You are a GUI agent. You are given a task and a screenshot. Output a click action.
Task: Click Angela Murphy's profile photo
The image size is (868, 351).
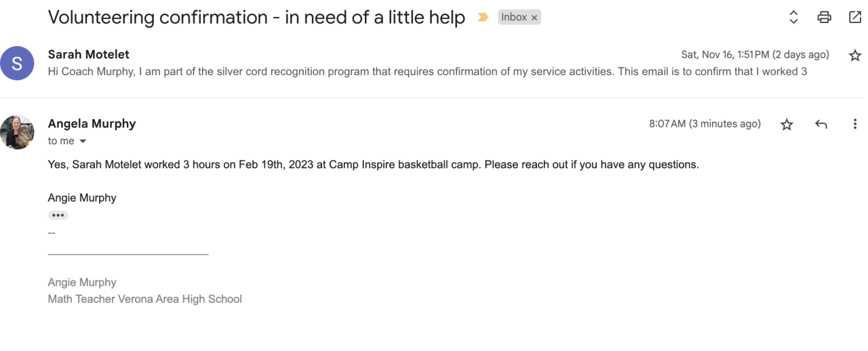coord(17,132)
